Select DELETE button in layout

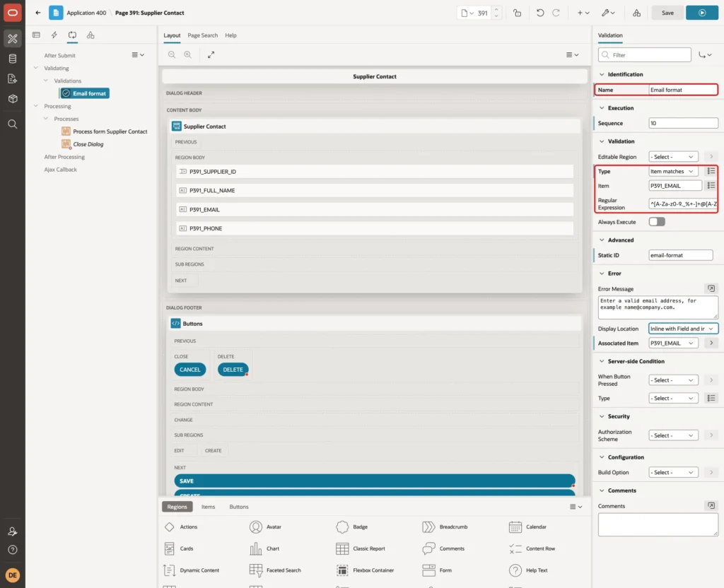click(x=233, y=370)
